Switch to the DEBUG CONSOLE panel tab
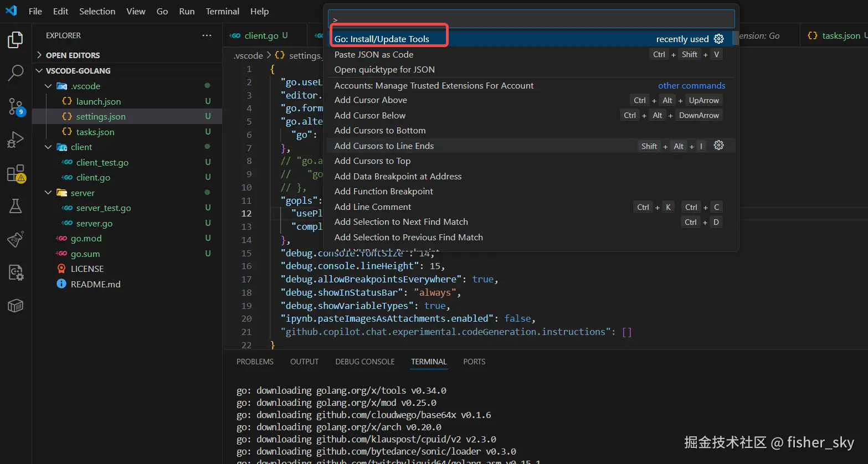The height and width of the screenshot is (464, 868). point(365,362)
